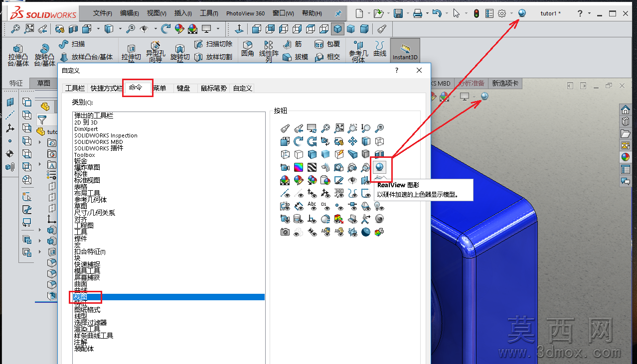Select the Zoom to Fit command icon
Viewport: 637px width, 364px height.
(x=339, y=127)
